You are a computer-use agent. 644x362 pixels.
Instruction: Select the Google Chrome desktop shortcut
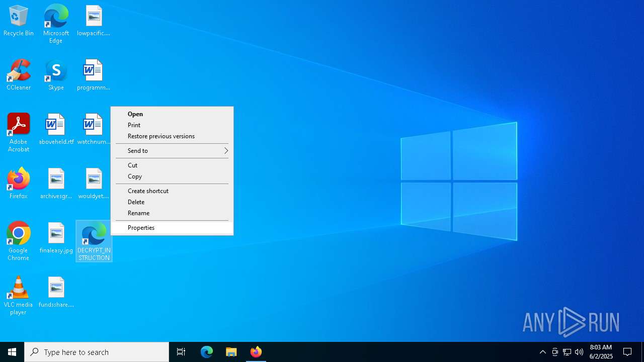click(x=19, y=241)
